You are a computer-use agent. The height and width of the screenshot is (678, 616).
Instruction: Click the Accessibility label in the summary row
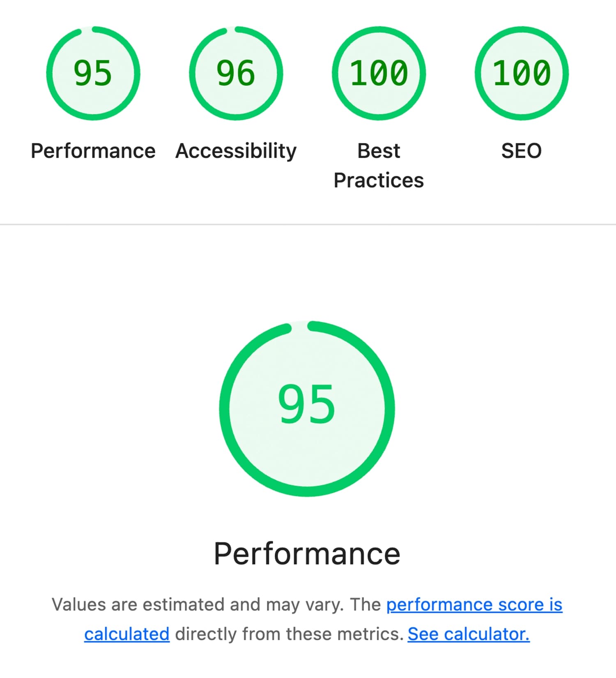(x=236, y=151)
